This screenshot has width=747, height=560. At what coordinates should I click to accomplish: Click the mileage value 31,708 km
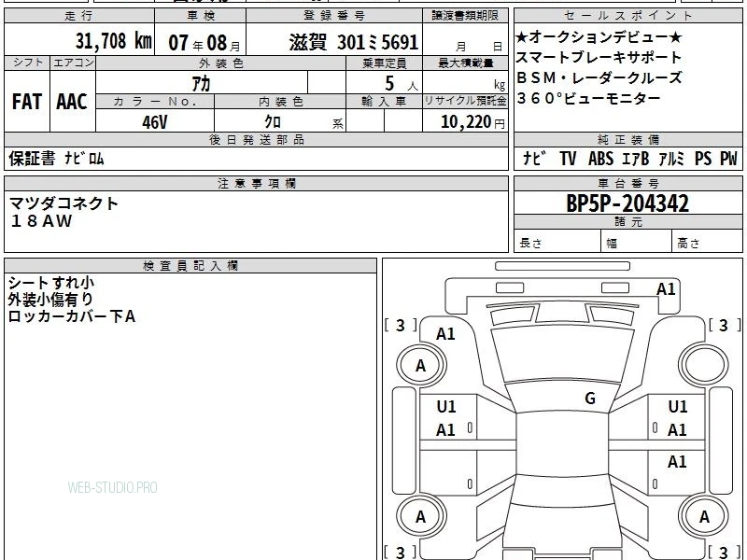coord(113,41)
